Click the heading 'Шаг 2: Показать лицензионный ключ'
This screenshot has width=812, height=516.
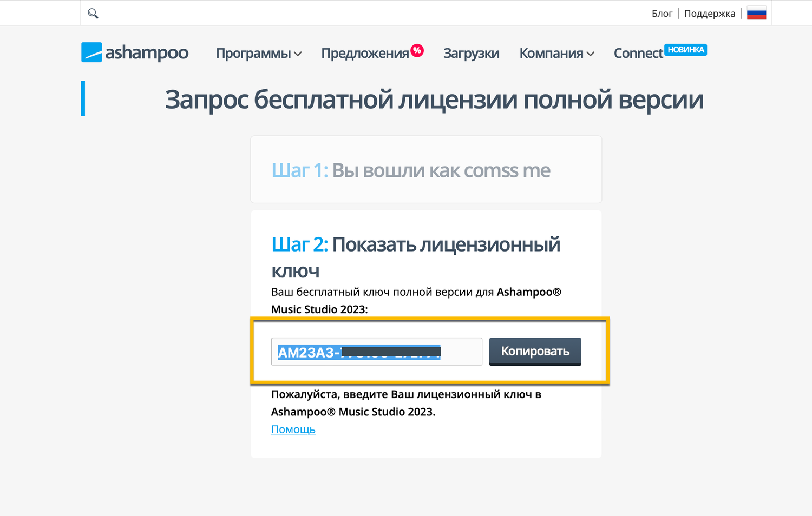click(416, 257)
